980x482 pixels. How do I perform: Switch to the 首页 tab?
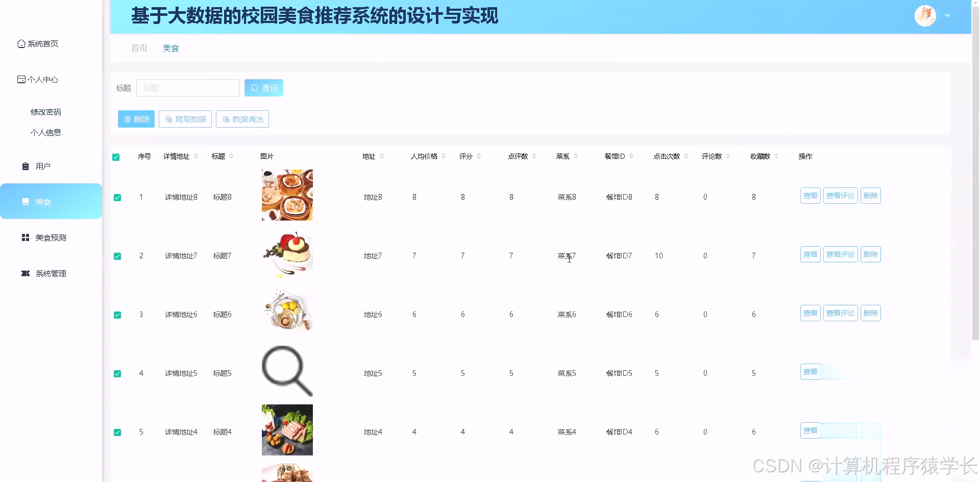[139, 48]
